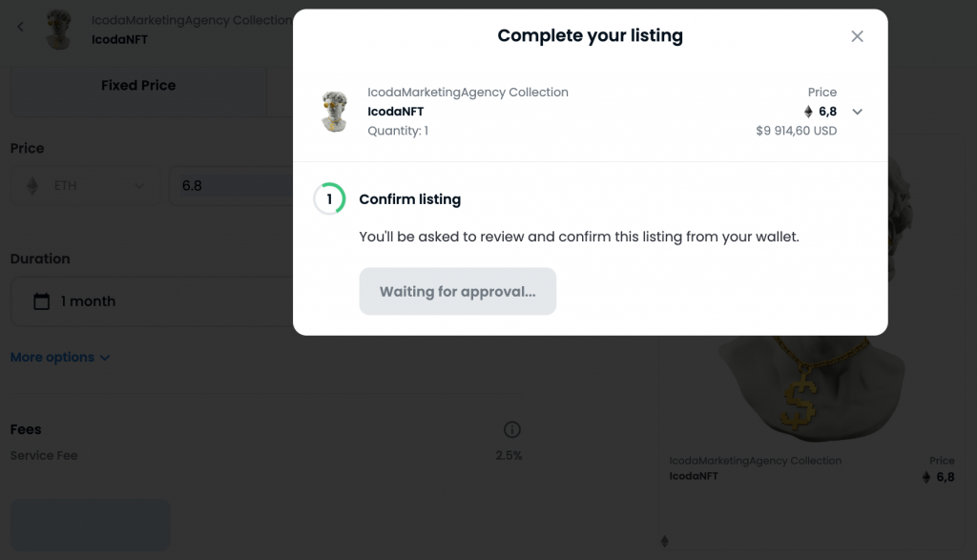Viewport: 977px width, 560px height.
Task: Click the IcodaMarketingAgency Collection link in dialog
Action: 468,93
